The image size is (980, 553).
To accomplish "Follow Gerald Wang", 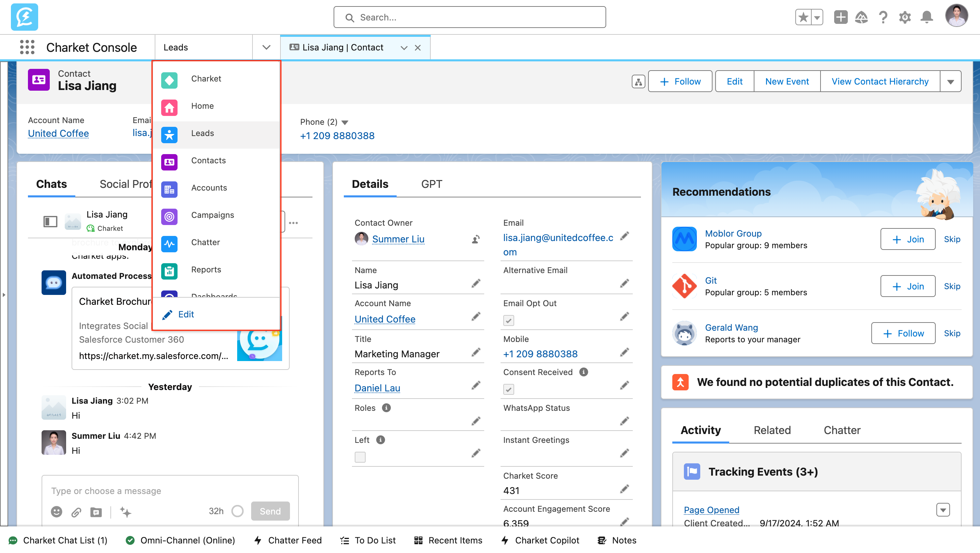I will (903, 333).
